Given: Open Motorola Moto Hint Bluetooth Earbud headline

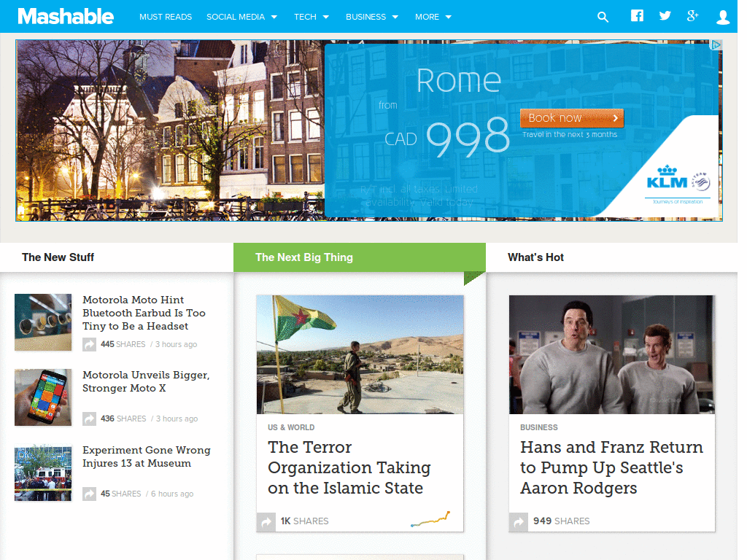Looking at the screenshot, I should tap(144, 313).
